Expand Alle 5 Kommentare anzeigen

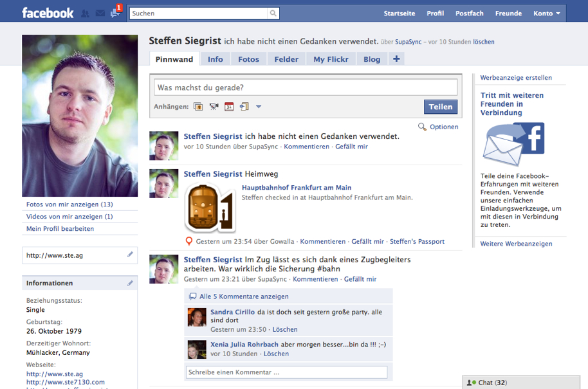coord(243,296)
